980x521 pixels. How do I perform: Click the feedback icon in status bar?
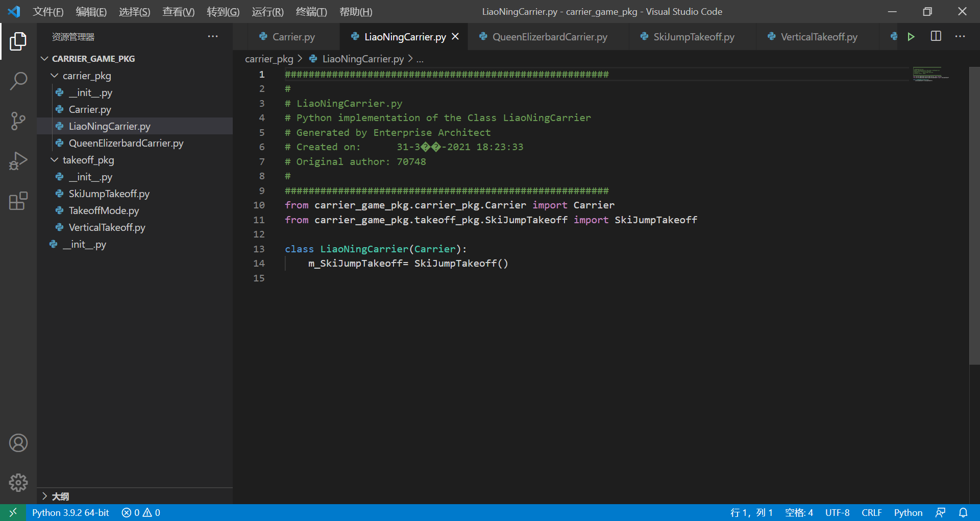click(941, 512)
